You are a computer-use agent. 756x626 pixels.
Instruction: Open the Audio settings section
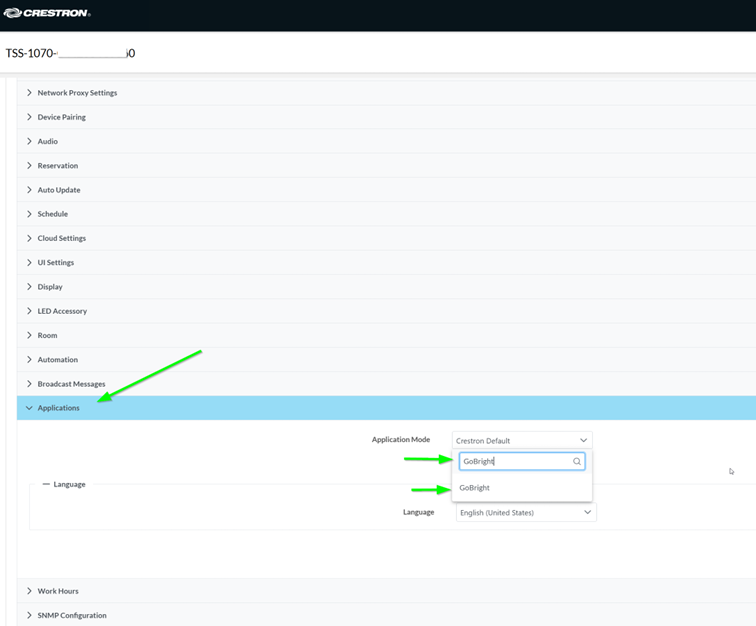[x=47, y=141]
